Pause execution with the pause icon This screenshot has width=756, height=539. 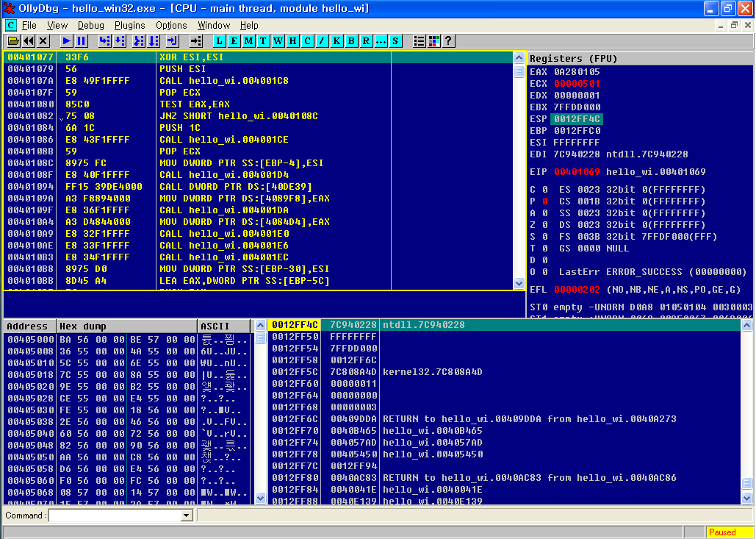point(82,41)
